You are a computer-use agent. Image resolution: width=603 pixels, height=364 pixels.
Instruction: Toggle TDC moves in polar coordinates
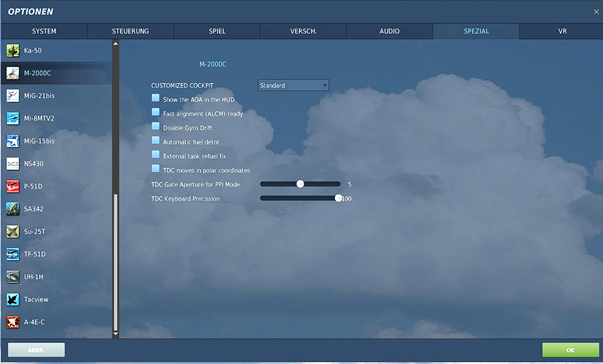[x=155, y=168]
